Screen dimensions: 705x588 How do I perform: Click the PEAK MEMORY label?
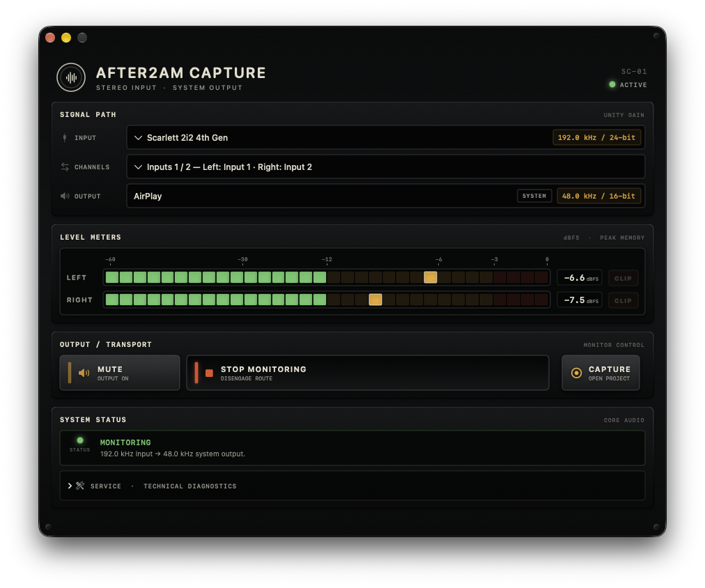click(x=622, y=238)
